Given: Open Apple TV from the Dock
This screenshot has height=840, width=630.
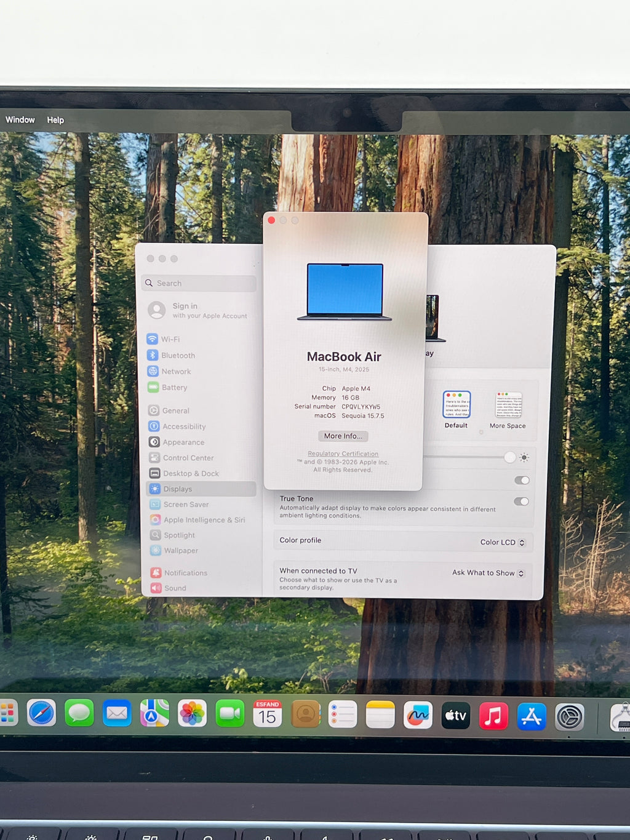Looking at the screenshot, I should [456, 716].
